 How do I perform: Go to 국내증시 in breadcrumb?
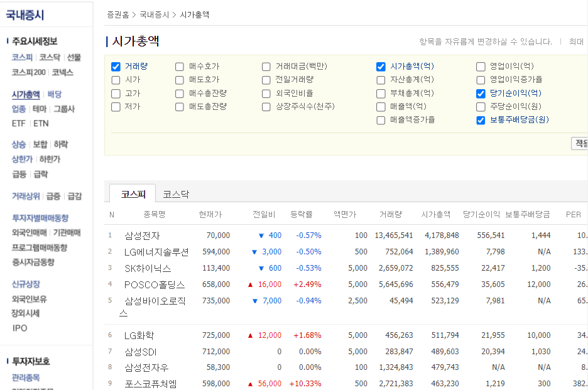[154, 14]
